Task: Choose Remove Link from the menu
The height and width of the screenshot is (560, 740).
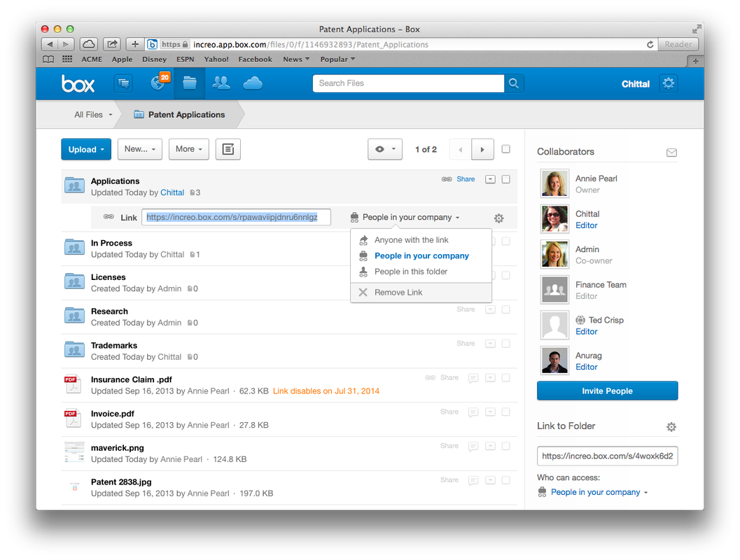Action: (x=398, y=293)
